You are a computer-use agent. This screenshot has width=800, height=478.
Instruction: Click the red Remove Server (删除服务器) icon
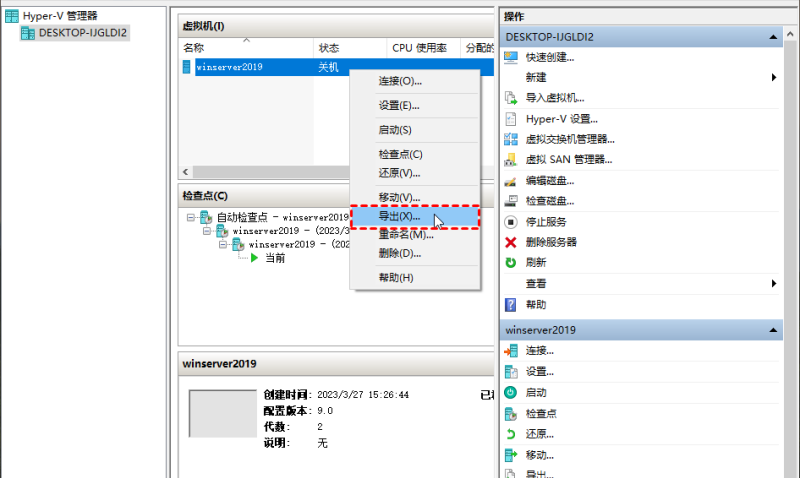click(511, 242)
